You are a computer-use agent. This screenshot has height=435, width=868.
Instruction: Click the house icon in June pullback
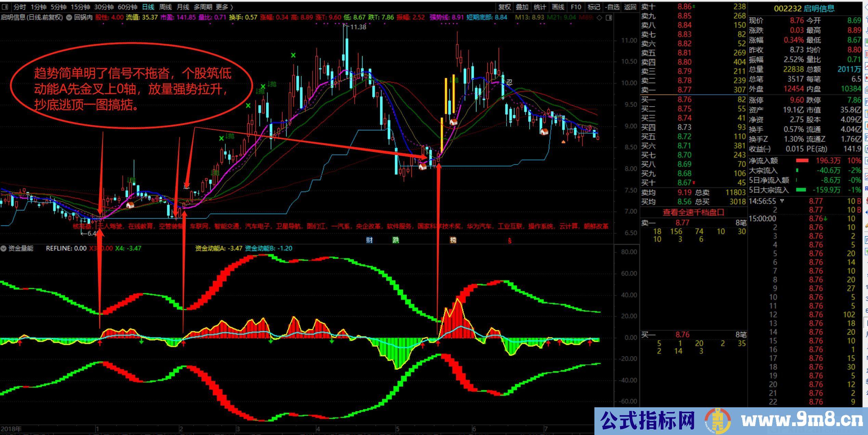pyautogui.click(x=544, y=131)
